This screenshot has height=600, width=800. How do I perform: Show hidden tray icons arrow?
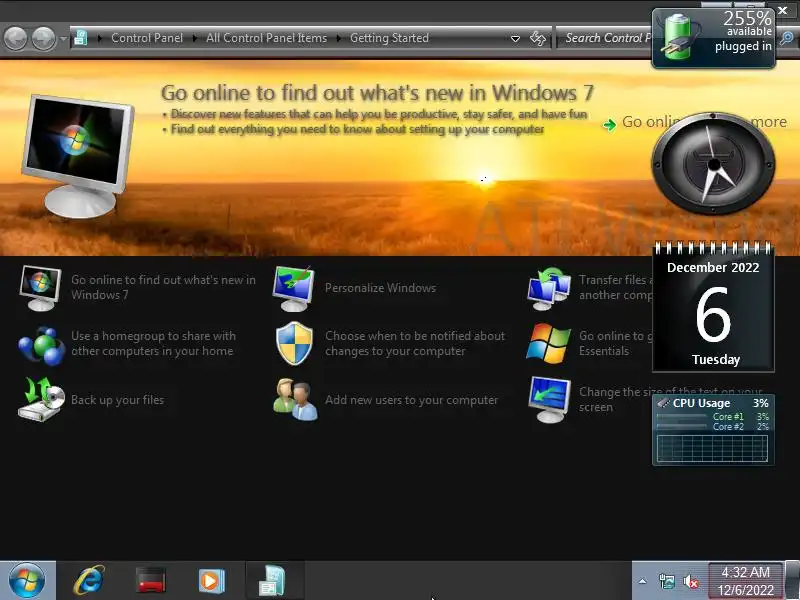click(x=642, y=581)
